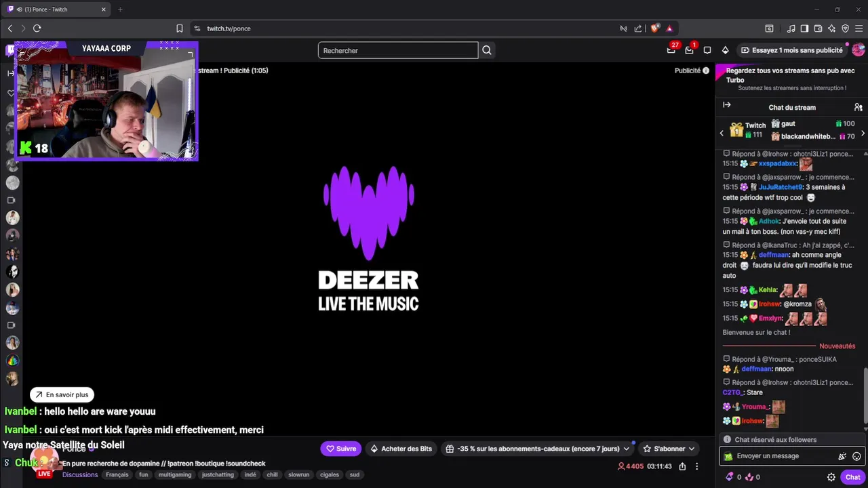Screen dimensions: 868x488
Task: Switch to the Ponce - Twitch browser tab
Action: [x=58, y=9]
